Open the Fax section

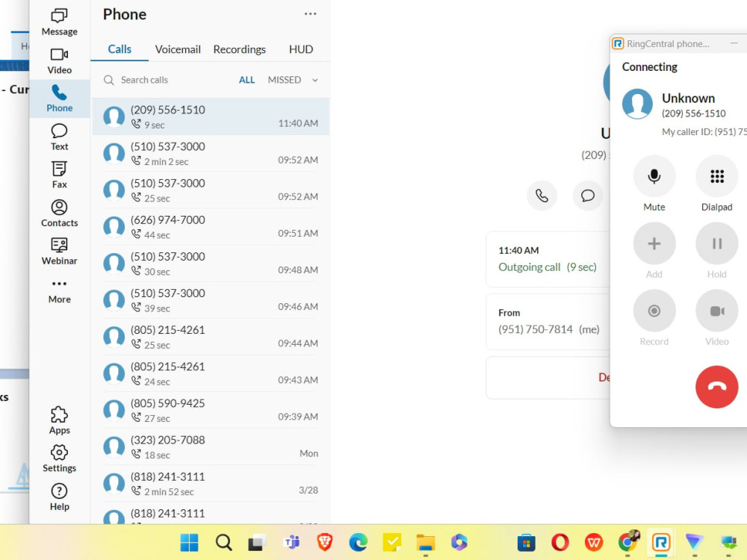59,175
